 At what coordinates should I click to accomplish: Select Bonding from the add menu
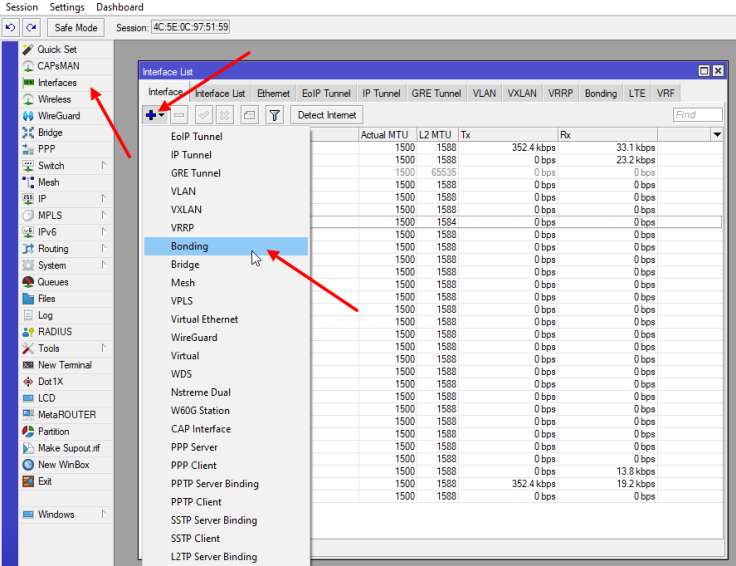click(190, 246)
